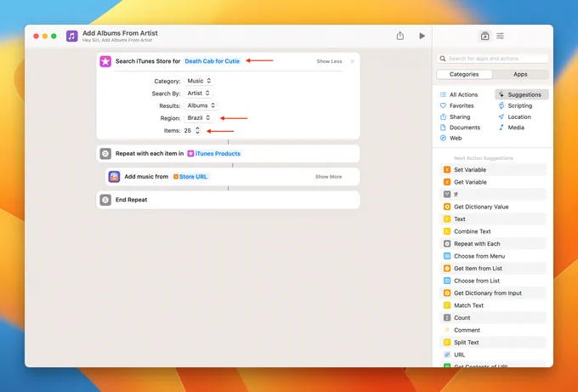The width and height of the screenshot is (578, 392).
Task: Open Sharing category
Action: coord(455,116)
